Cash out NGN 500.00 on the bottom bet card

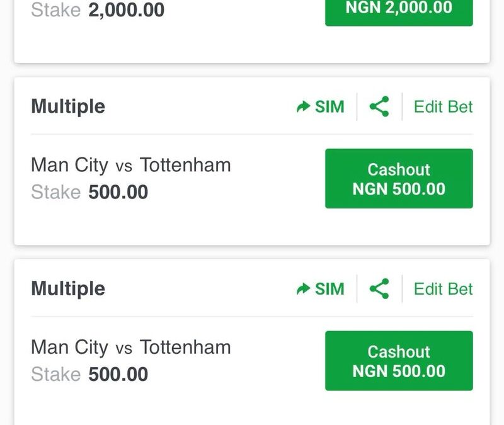(399, 360)
